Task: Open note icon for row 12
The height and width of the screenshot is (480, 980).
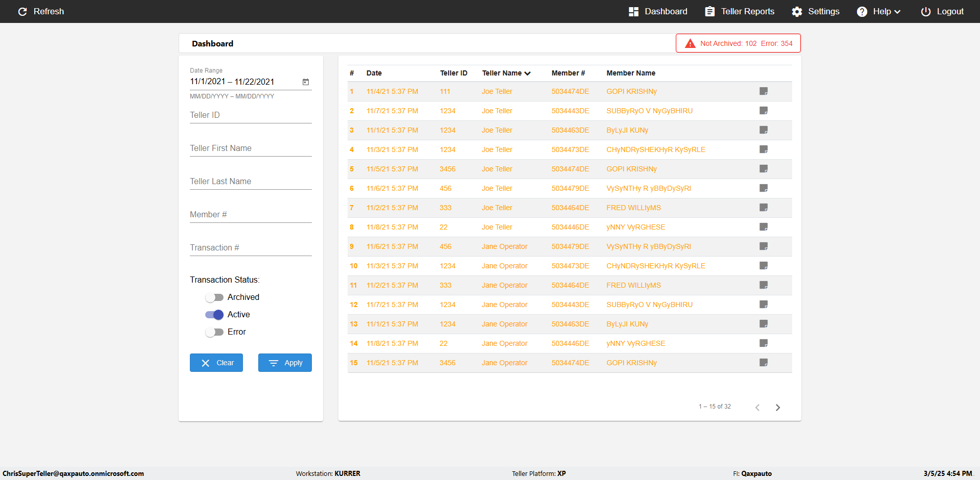Action: pos(764,305)
